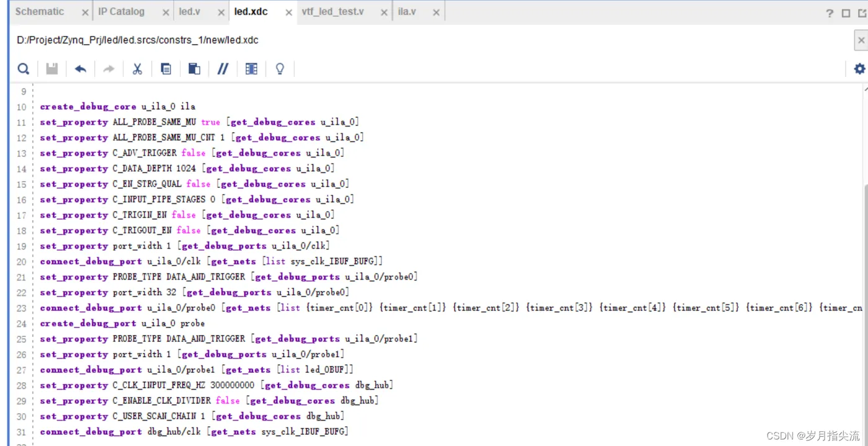Select the led.xdc tab
Viewport: 868px width, 446px height.
pyautogui.click(x=251, y=12)
